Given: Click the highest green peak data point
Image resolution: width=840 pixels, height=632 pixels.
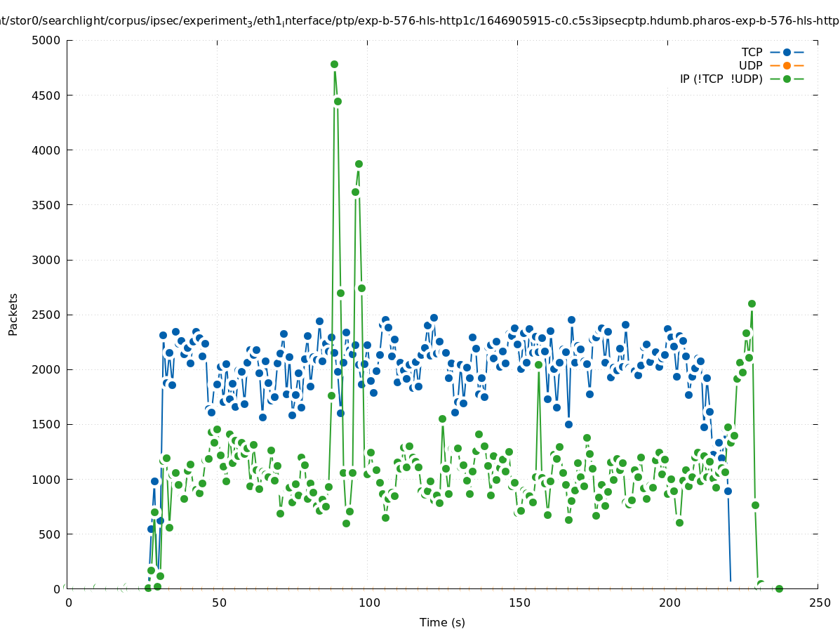Looking at the screenshot, I should 334,64.
